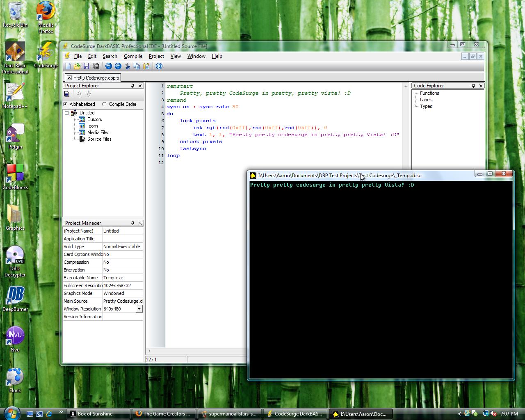The width and height of the screenshot is (525, 420).
Task: Close the Code Explorer panel
Action: (x=481, y=86)
